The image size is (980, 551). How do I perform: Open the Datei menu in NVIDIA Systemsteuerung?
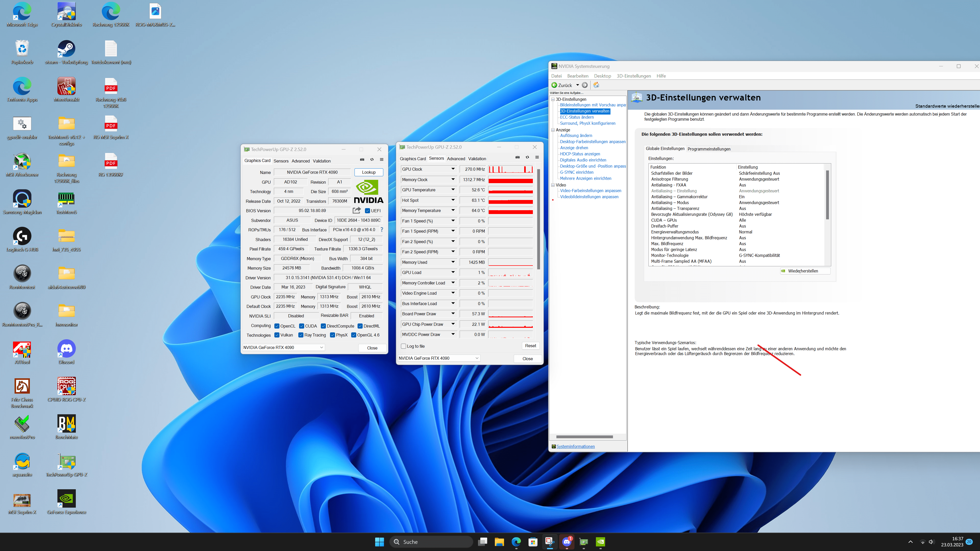(556, 76)
